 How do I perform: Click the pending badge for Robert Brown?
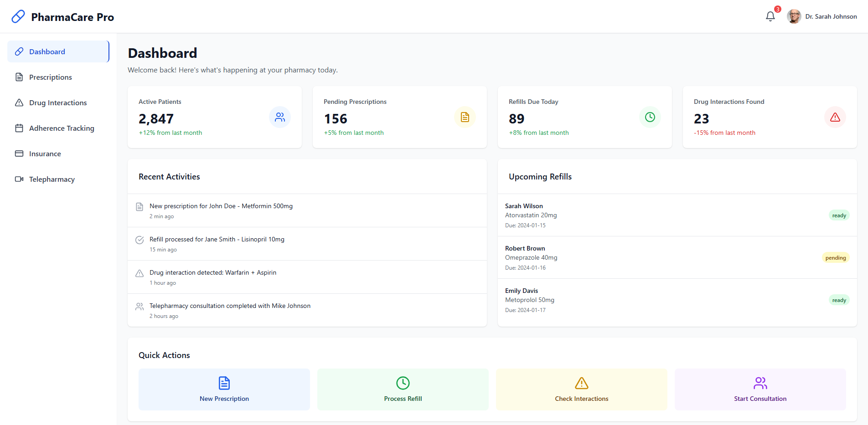point(835,258)
